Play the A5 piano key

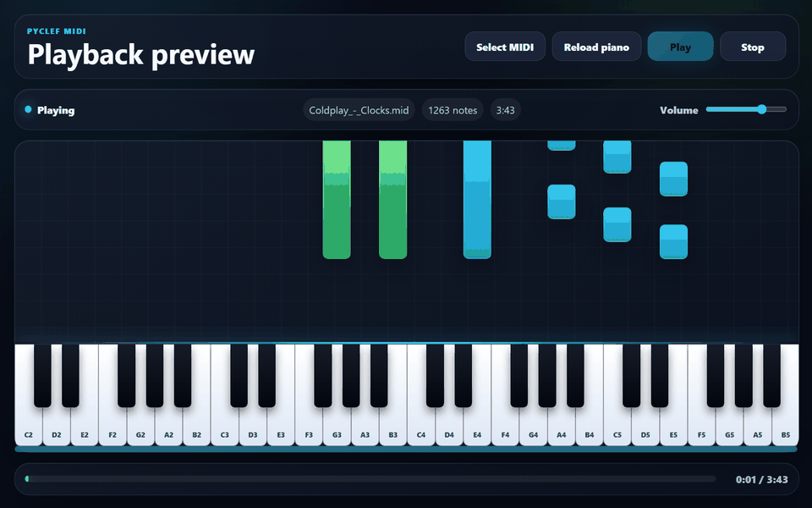757,428
